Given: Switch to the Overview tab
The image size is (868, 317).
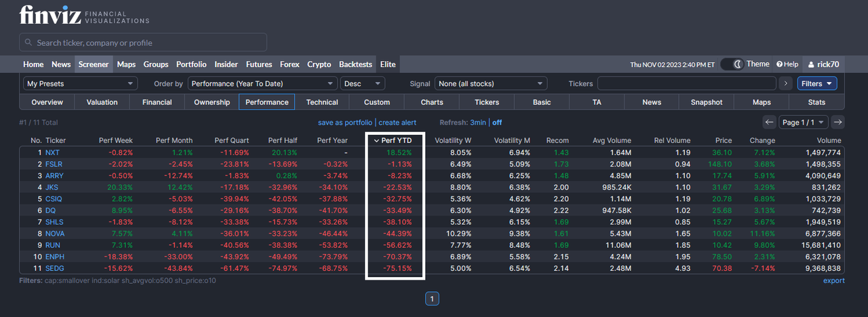Looking at the screenshot, I should tap(47, 102).
